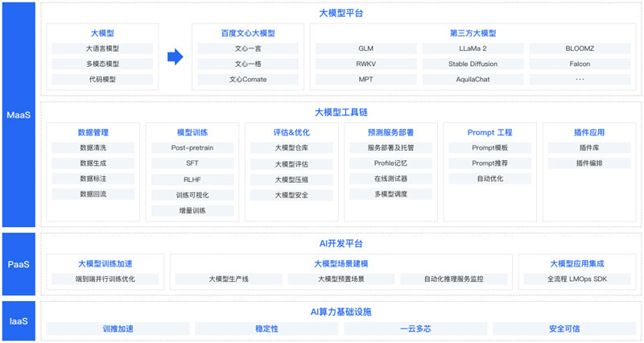Select the IaaS layer label
This screenshot has height=343, width=644.
point(19,320)
